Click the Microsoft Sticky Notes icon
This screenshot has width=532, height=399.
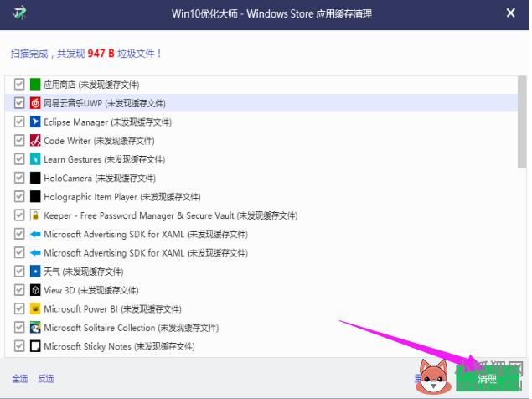pyautogui.click(x=35, y=346)
